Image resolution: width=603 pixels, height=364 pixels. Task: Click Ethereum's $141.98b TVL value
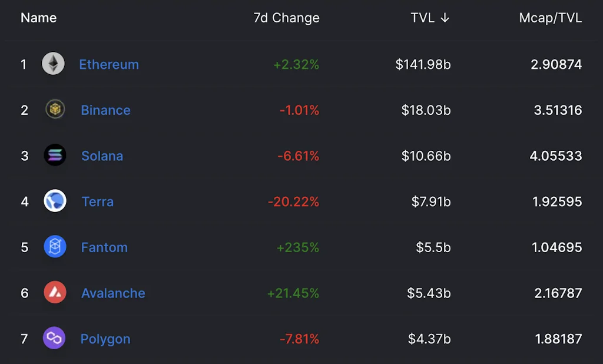423,64
